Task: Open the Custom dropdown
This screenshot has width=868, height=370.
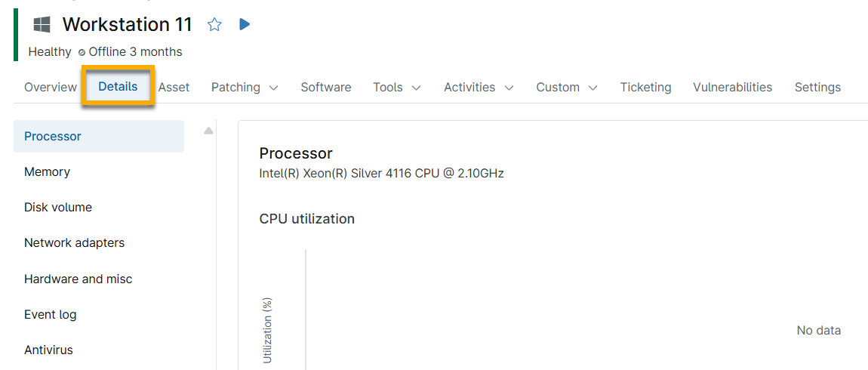Action: (x=566, y=88)
